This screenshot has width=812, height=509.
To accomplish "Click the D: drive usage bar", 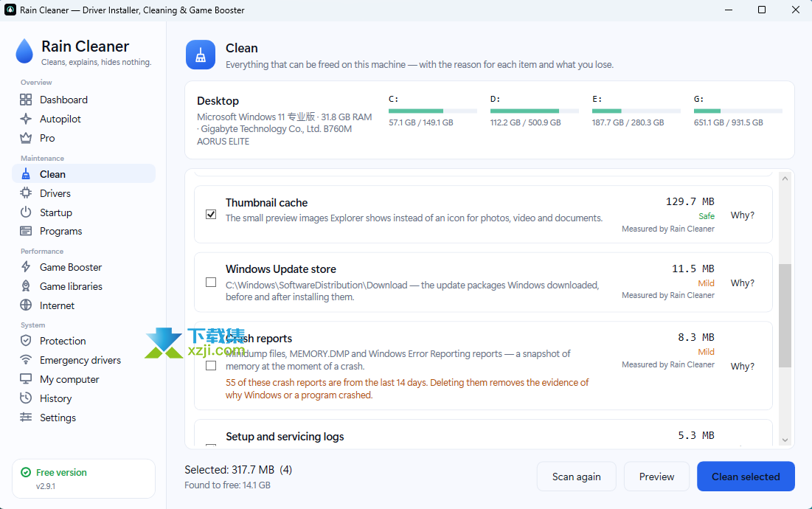I will (x=535, y=111).
